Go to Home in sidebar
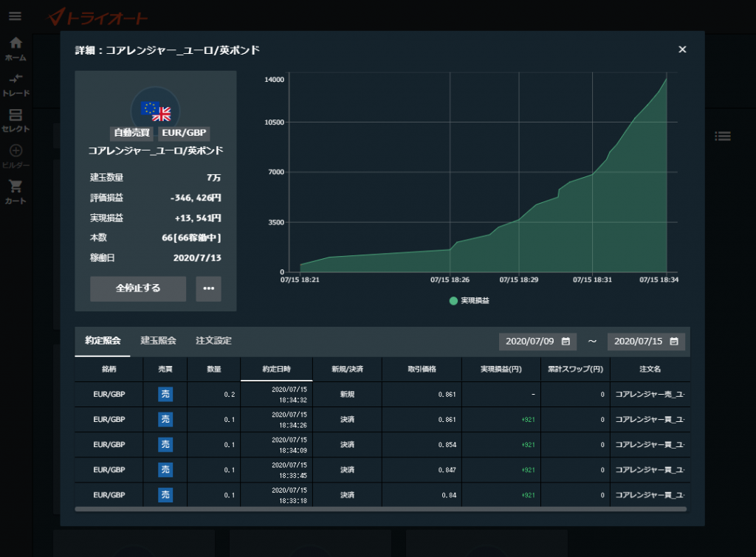 tap(16, 49)
